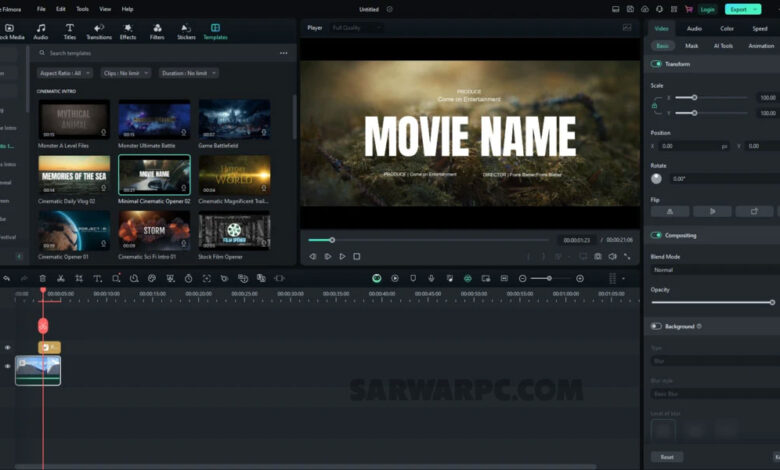The image size is (780, 470).
Task: Open the Effects library tab
Action: [128, 31]
